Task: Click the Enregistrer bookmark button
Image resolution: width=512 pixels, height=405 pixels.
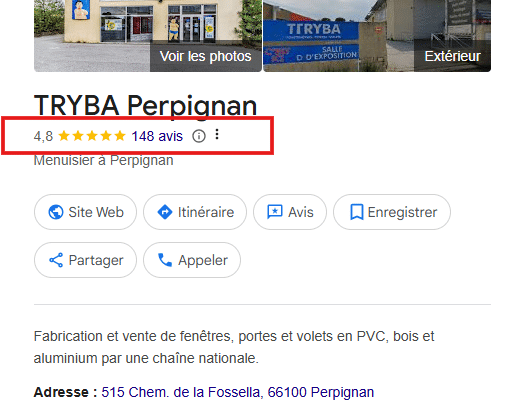Action: 392,212
